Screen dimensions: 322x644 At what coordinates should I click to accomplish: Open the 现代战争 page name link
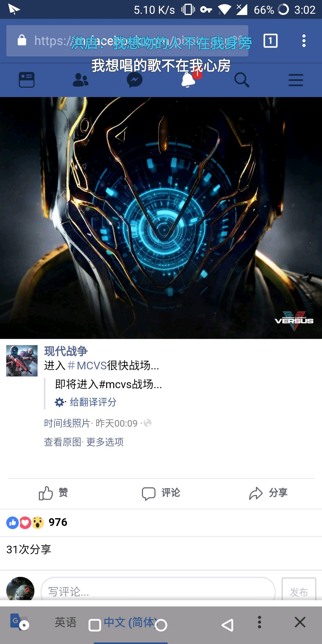click(x=66, y=351)
